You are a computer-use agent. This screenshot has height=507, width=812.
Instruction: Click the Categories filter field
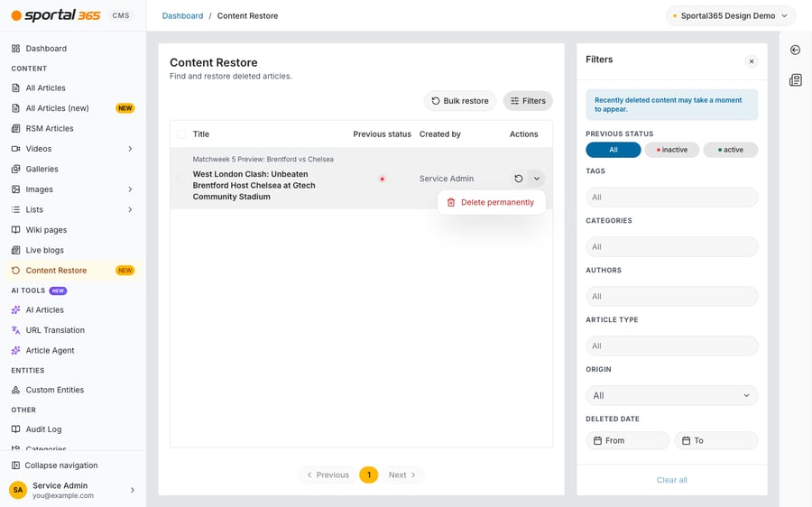(x=671, y=247)
